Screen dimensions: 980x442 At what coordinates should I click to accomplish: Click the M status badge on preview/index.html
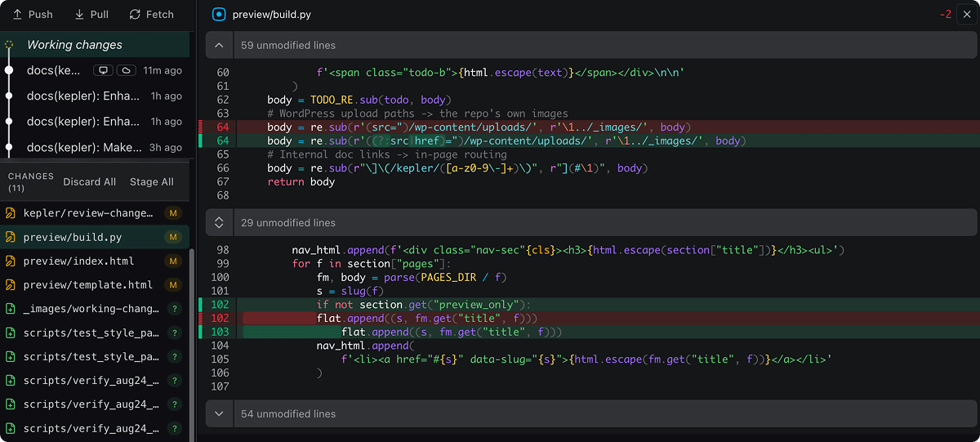tap(173, 261)
